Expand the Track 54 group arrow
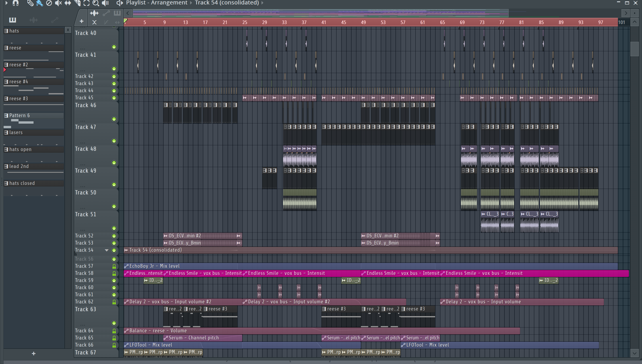The height and width of the screenshot is (364, 642). [107, 250]
